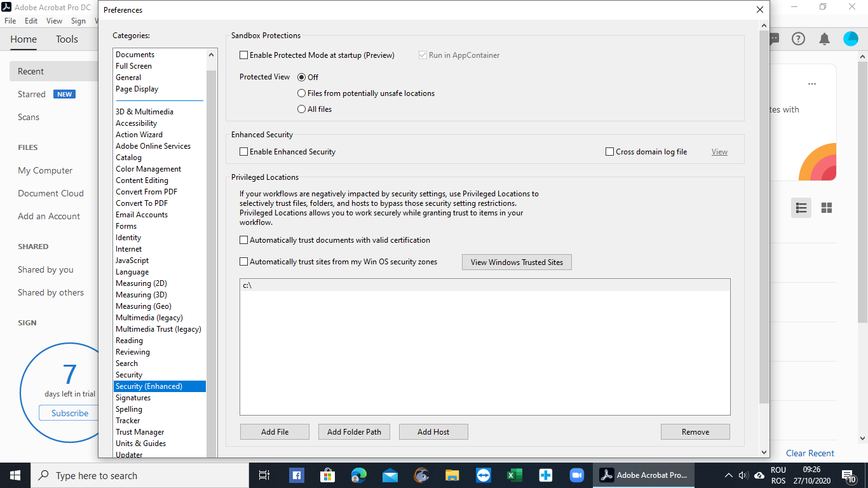
Task: Click the Subscribe button in trial circle
Action: [x=70, y=413]
